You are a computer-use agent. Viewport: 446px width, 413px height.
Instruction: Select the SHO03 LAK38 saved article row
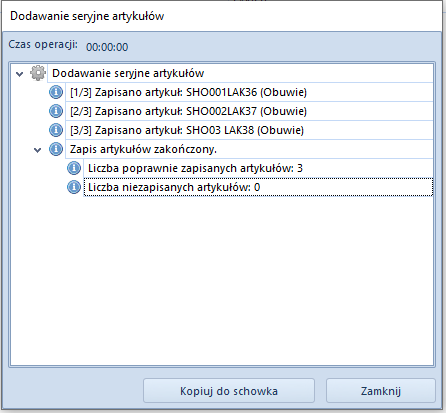point(249,130)
